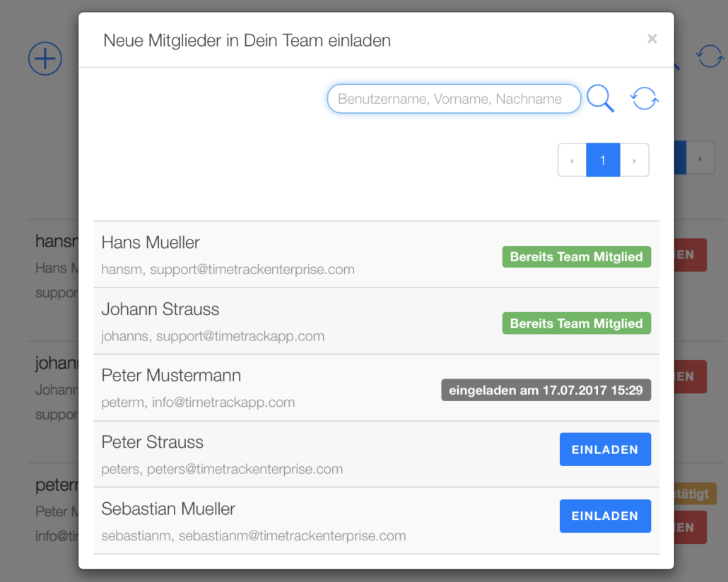Invite Peter Strauss with EINLADEN button
The height and width of the screenshot is (582, 728).
coord(605,449)
